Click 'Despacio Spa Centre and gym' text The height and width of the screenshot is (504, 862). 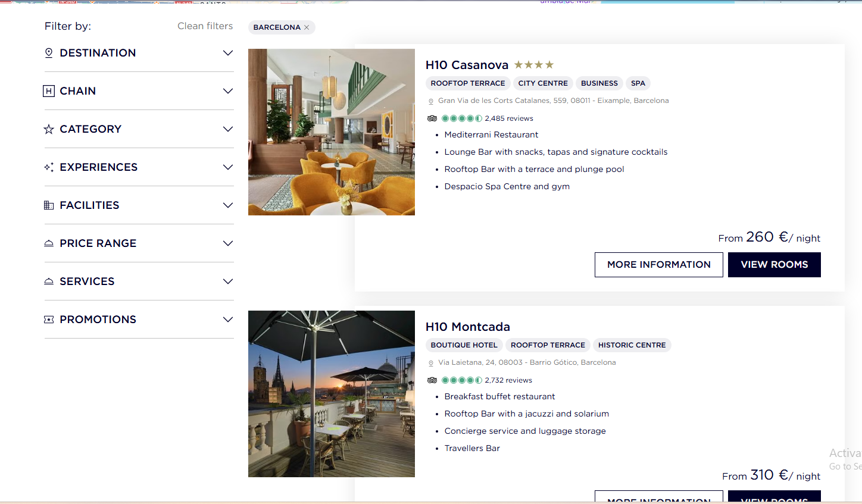coord(507,186)
